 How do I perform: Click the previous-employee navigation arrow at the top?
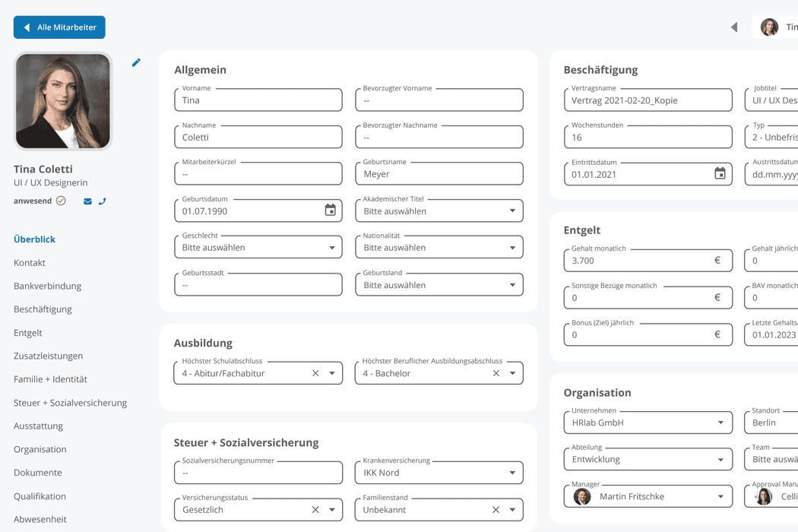[x=733, y=27]
